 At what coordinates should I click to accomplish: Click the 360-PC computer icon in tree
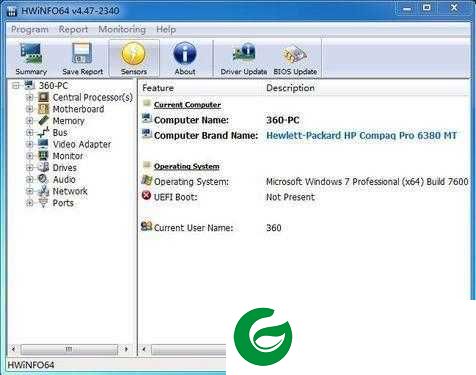(30, 85)
